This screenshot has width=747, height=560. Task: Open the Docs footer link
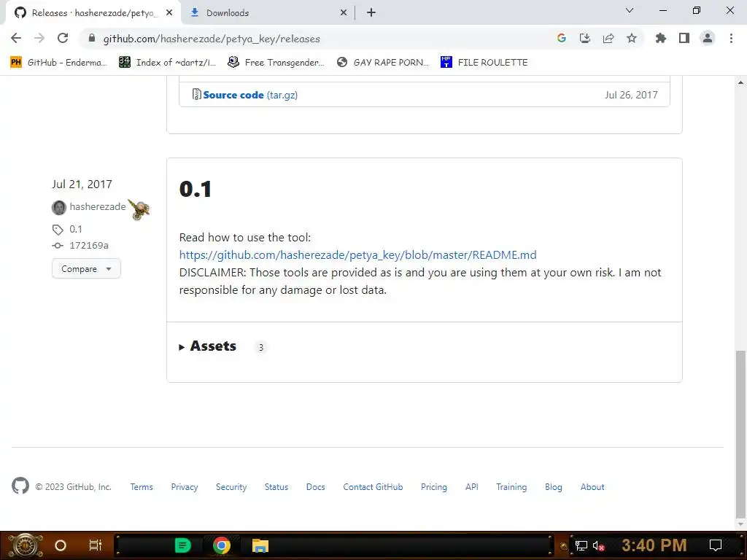tap(315, 486)
